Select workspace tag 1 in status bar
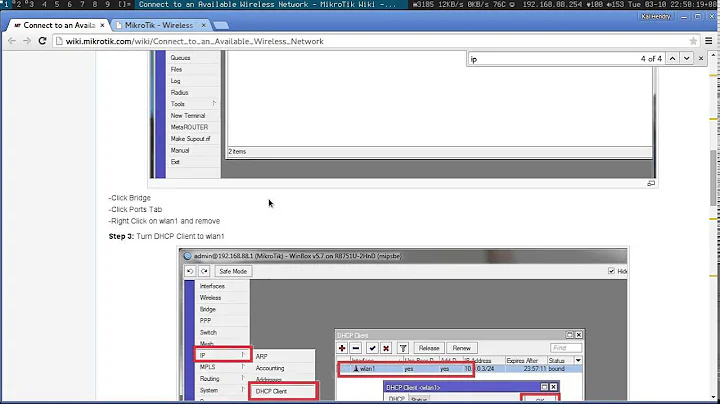This screenshot has height=404, width=720. (6, 4)
